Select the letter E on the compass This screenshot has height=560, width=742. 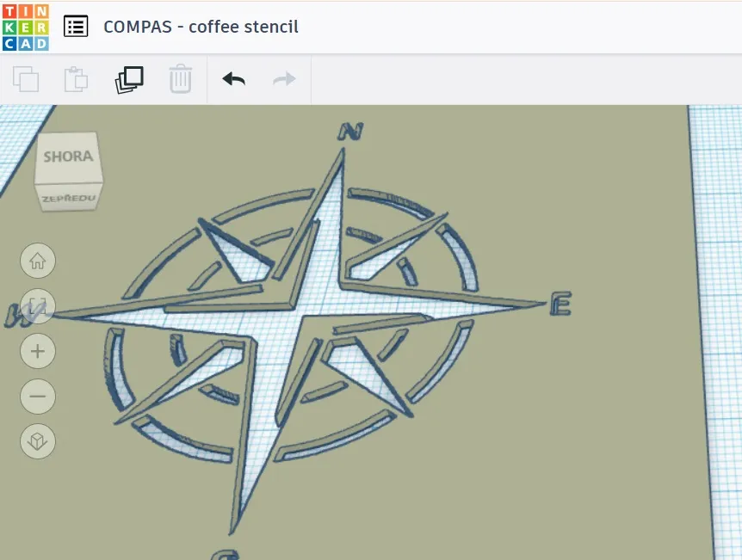point(560,304)
